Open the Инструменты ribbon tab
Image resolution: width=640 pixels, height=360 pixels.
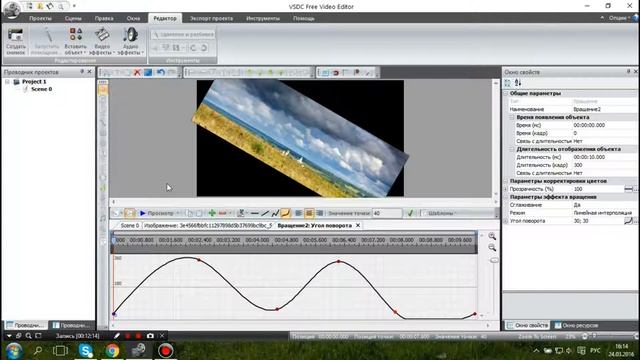coord(263,18)
